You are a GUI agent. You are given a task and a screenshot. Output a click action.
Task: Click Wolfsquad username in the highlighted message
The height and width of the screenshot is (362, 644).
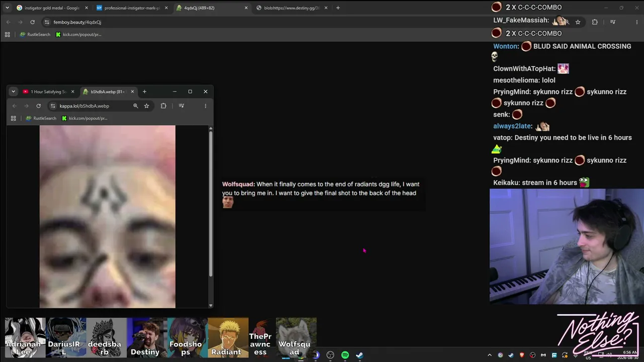238,185
